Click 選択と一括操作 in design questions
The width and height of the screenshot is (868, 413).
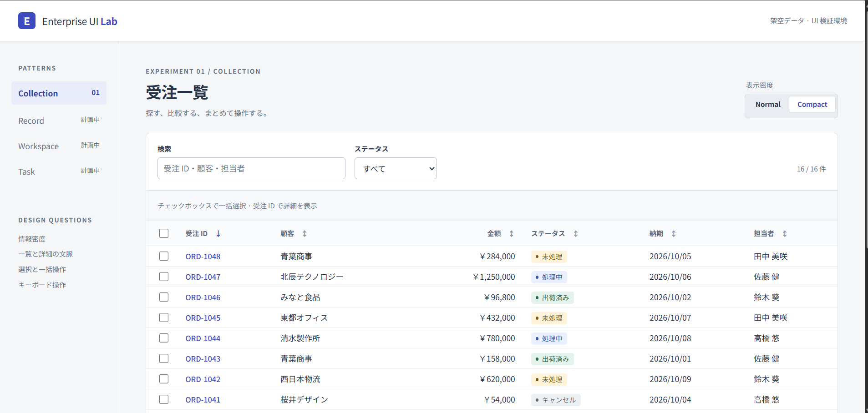(42, 269)
